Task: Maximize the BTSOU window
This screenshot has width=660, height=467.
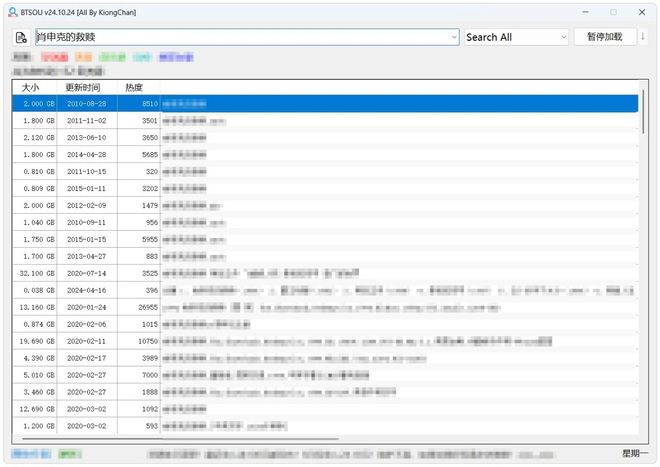Action: pos(613,12)
